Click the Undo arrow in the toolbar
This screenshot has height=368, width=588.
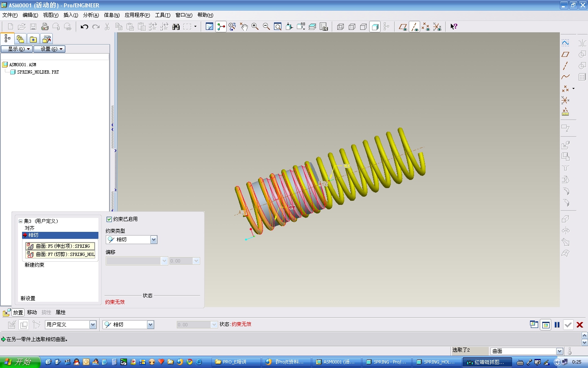tap(84, 27)
